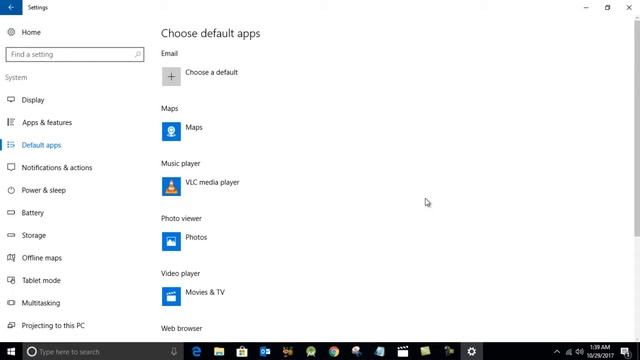Screen dimensions: 640x360
Task: Click the Photos app icon under Photo viewer
Action: click(x=171, y=241)
